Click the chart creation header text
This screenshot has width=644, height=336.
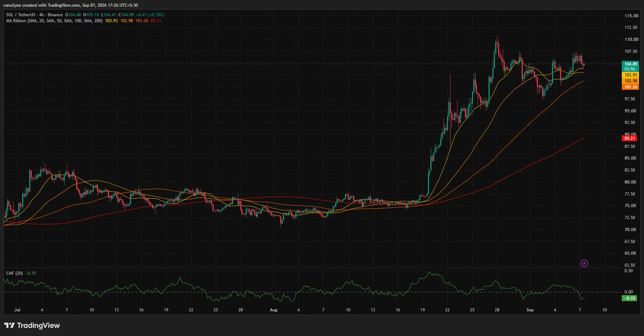(70, 5)
